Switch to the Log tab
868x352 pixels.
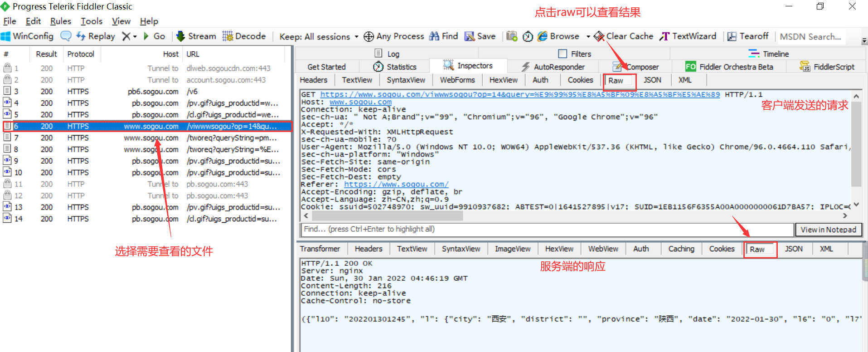[387, 54]
